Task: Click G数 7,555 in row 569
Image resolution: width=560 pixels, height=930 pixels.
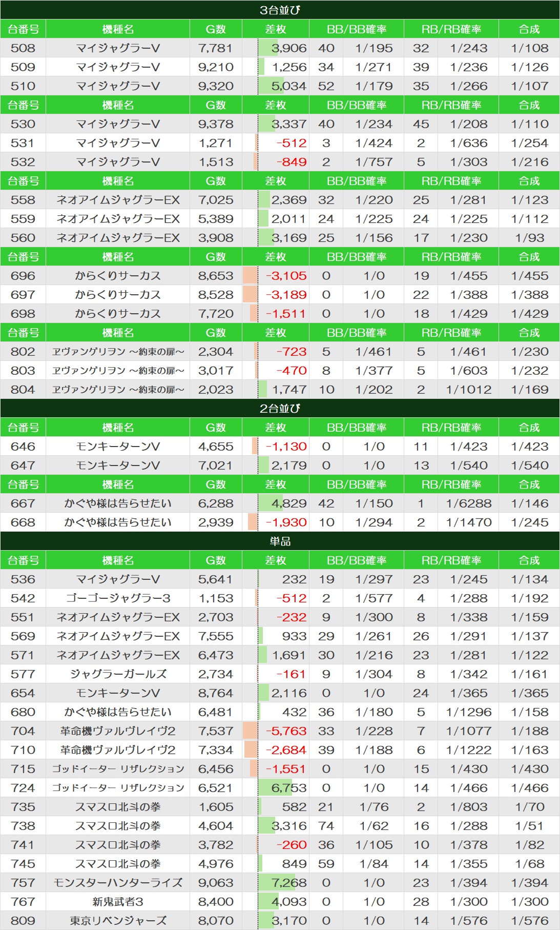Action: click(216, 636)
